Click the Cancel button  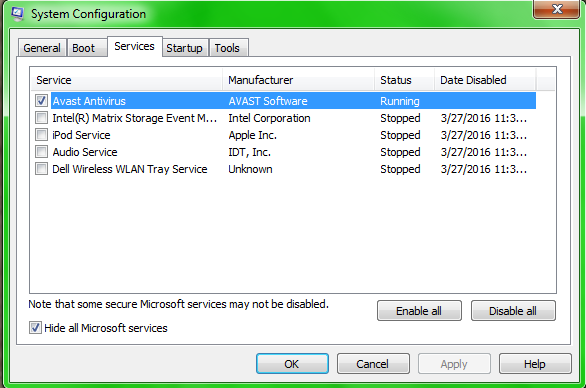click(373, 364)
